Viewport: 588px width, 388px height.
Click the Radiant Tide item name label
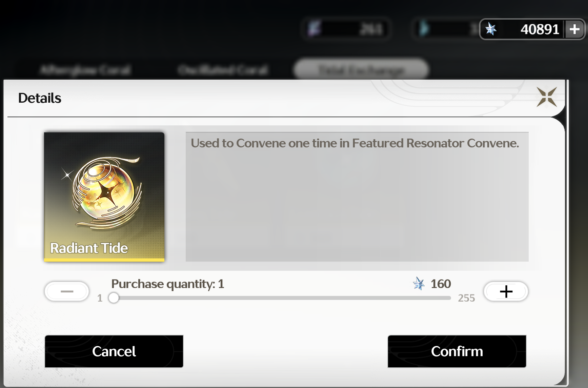click(x=89, y=248)
